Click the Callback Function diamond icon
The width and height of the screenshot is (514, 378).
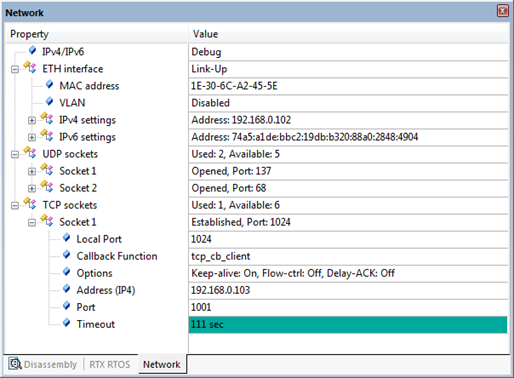[67, 255]
